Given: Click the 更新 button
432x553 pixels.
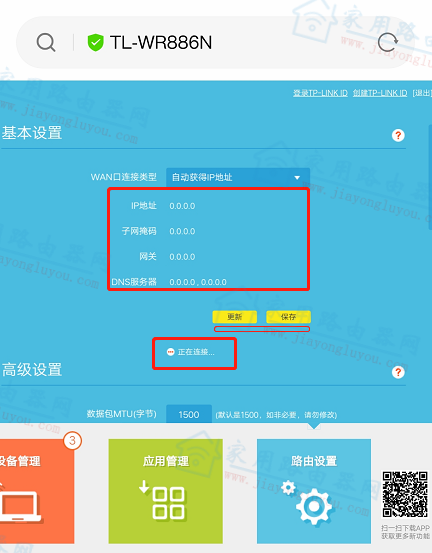Looking at the screenshot, I should pos(235,317).
